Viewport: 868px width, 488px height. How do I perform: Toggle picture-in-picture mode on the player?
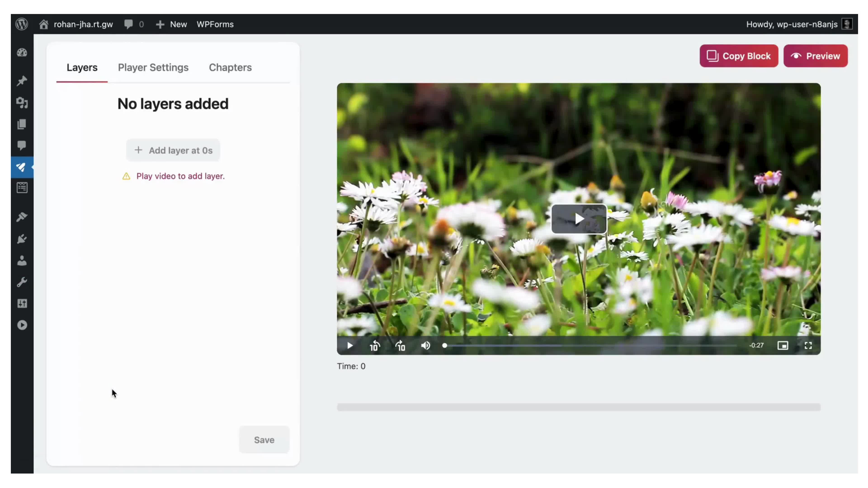click(x=783, y=345)
